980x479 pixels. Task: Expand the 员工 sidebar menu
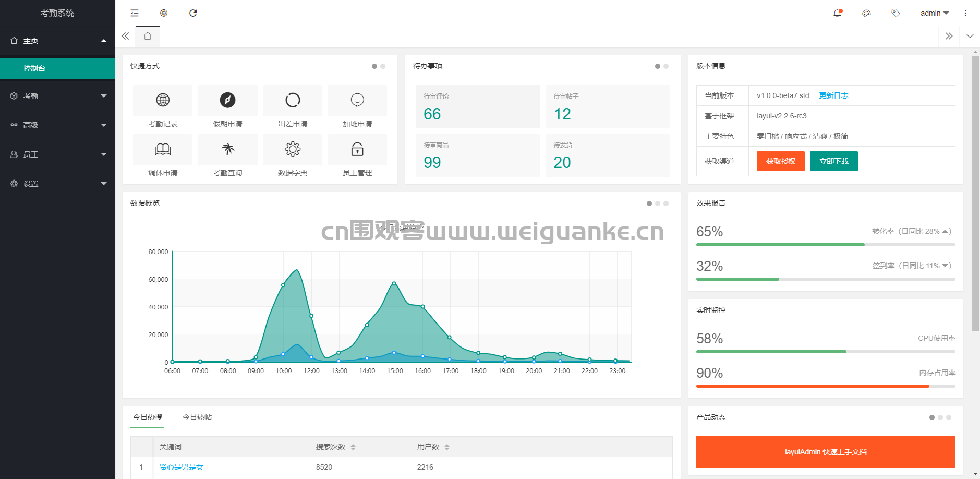[57, 154]
